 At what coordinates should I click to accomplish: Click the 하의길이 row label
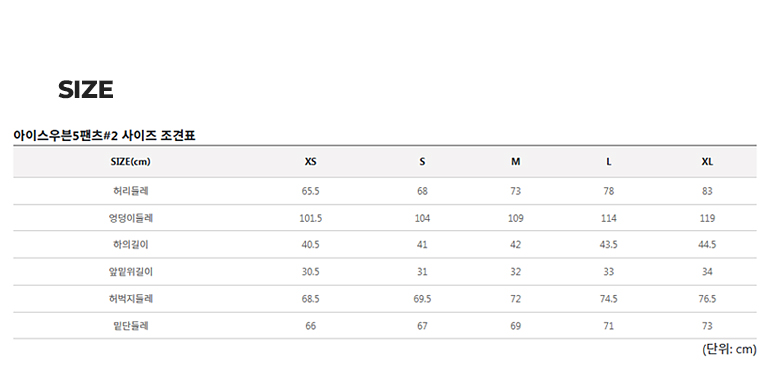(131, 245)
